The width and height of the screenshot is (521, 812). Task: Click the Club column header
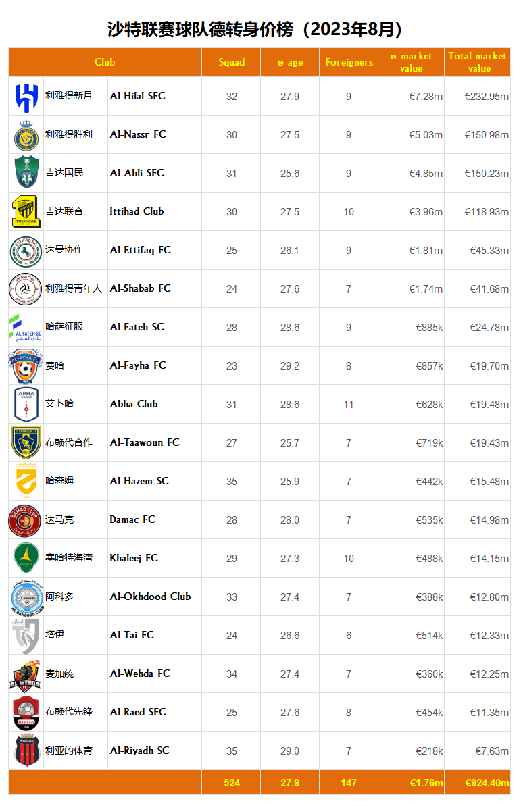(x=105, y=62)
